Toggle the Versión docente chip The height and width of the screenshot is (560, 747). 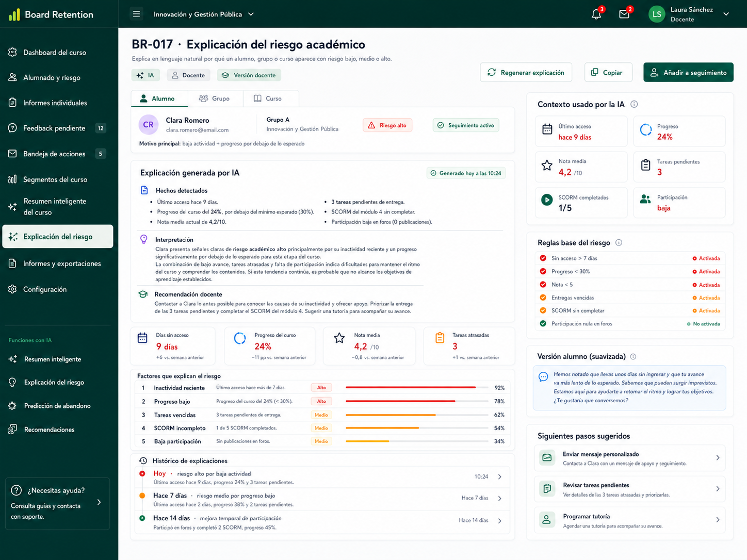[249, 75]
